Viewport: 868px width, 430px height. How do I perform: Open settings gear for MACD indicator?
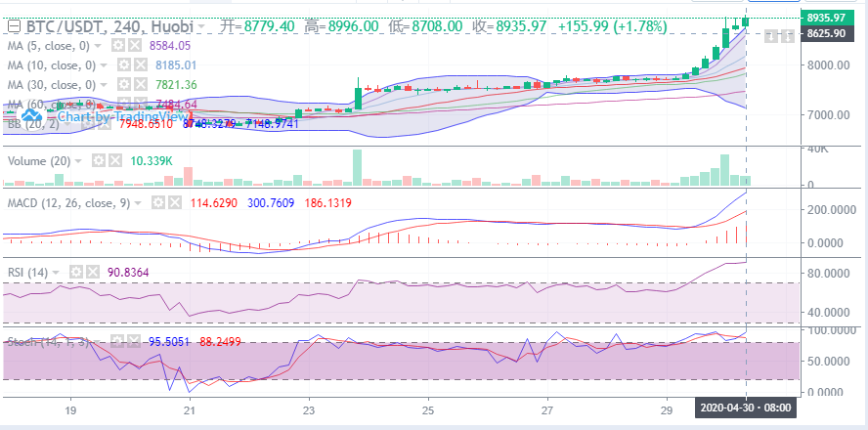(157, 203)
